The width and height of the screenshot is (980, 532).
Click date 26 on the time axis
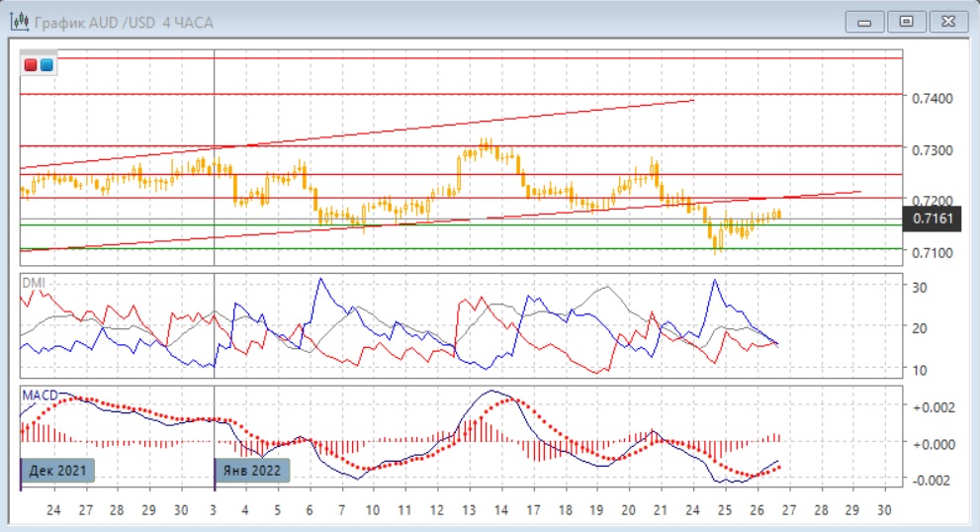pyautogui.click(x=757, y=510)
